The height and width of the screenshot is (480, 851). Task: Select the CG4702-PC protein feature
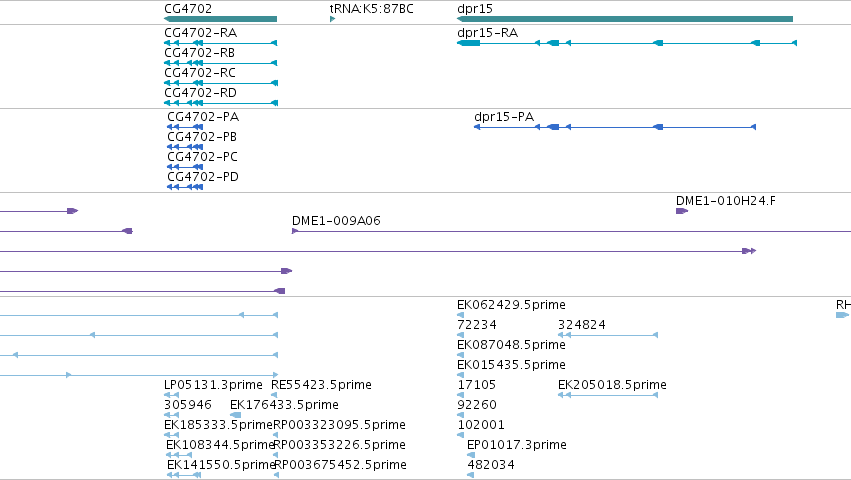pos(185,167)
